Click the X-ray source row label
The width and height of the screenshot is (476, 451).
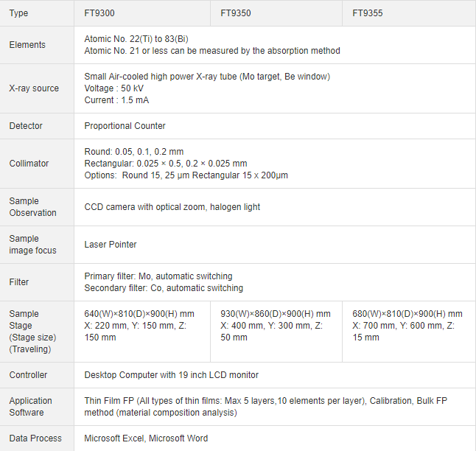[34, 88]
